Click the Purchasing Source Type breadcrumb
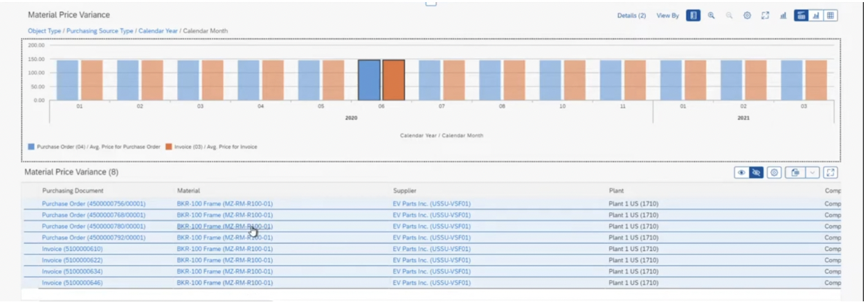The image size is (868, 302). click(100, 31)
